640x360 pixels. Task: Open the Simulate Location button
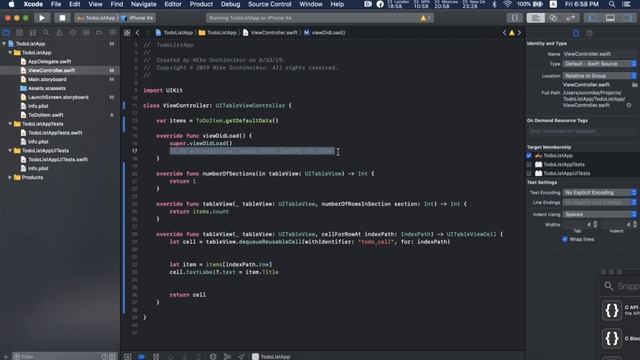pyautogui.click(x=241, y=356)
